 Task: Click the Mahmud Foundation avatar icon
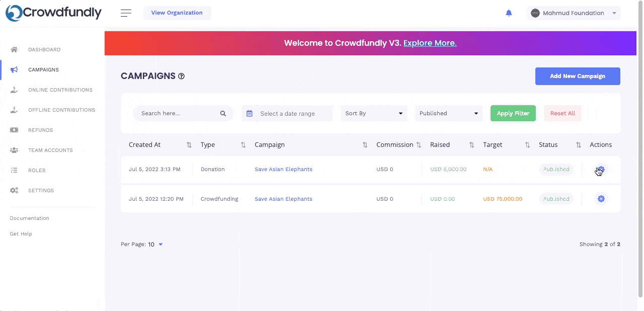pyautogui.click(x=535, y=13)
